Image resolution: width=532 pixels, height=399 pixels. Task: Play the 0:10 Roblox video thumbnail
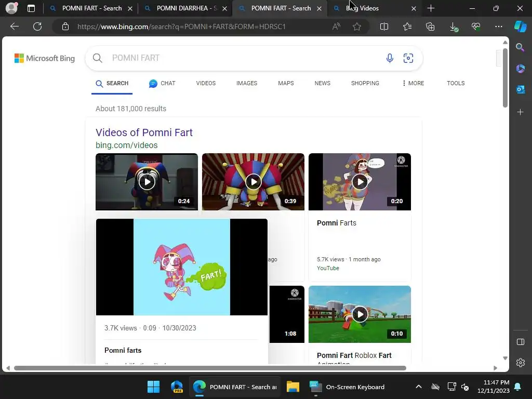360,314
